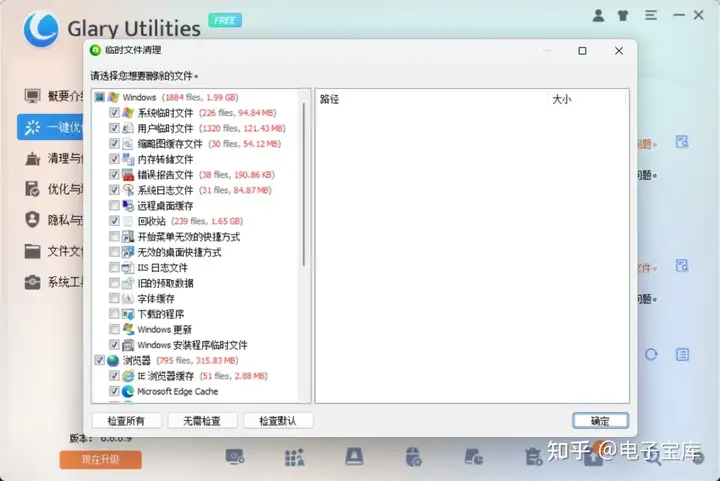The width and height of the screenshot is (720, 481).
Task: Open 隐私与安全 tab in Glary sidebar
Action: click(53, 220)
